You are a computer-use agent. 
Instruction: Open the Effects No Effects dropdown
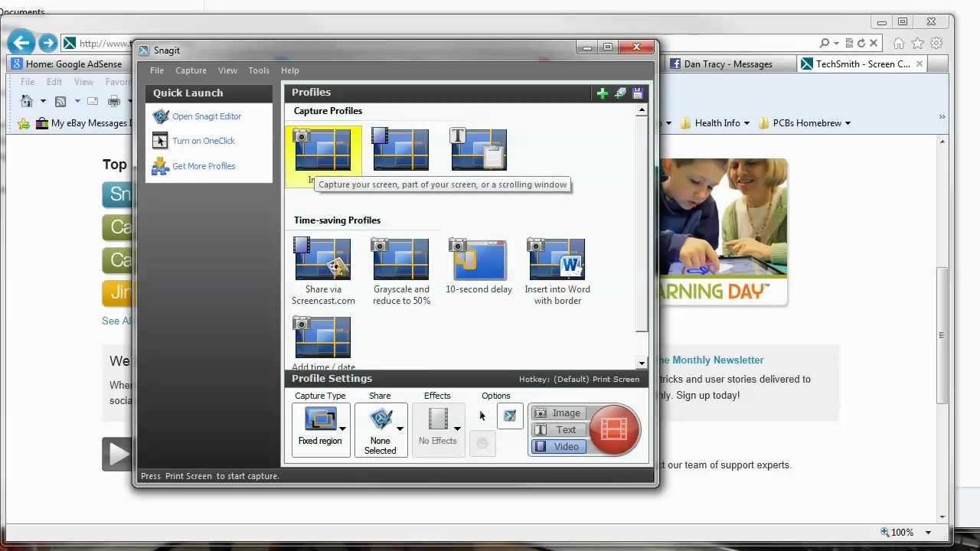(438, 429)
